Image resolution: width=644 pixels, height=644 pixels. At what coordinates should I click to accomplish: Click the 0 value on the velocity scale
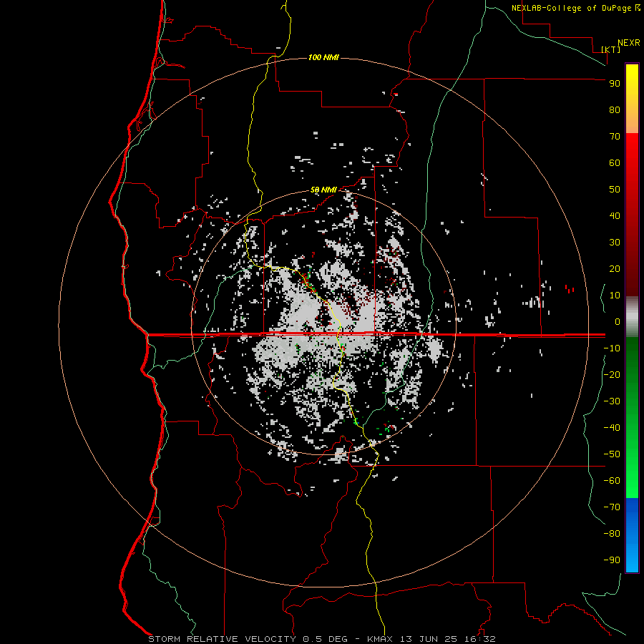[618, 321]
